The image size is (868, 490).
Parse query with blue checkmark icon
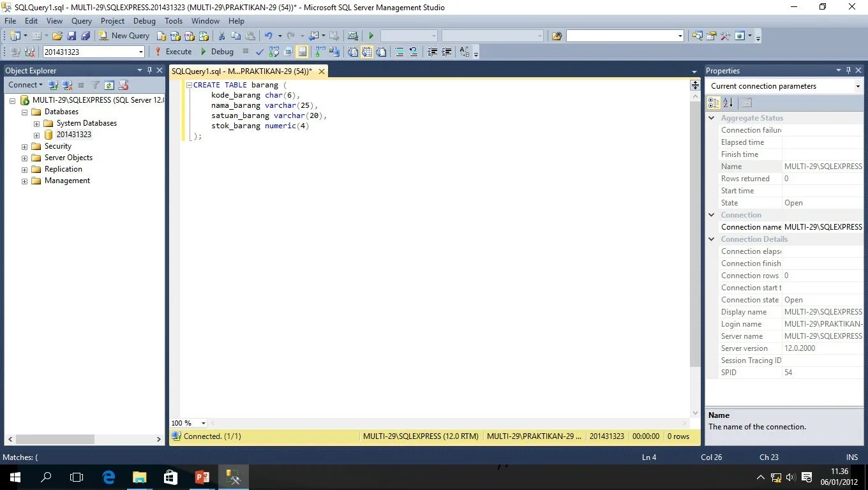click(x=260, y=52)
